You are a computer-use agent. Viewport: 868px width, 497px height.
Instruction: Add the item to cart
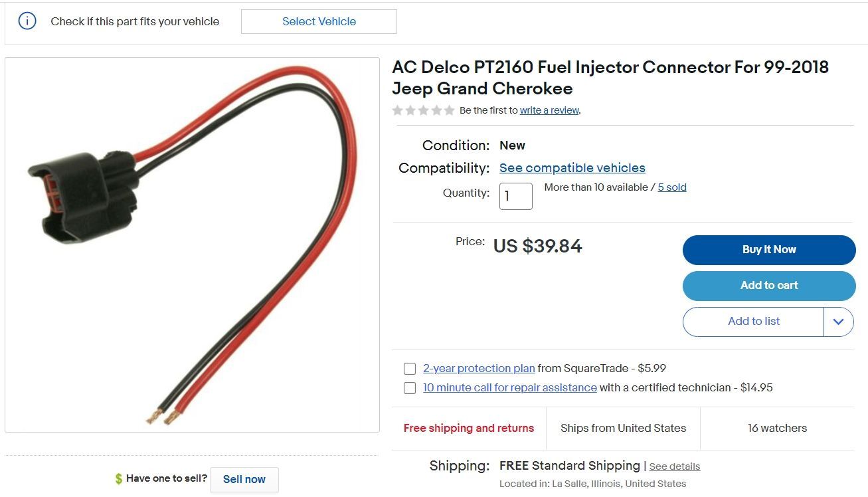768,286
